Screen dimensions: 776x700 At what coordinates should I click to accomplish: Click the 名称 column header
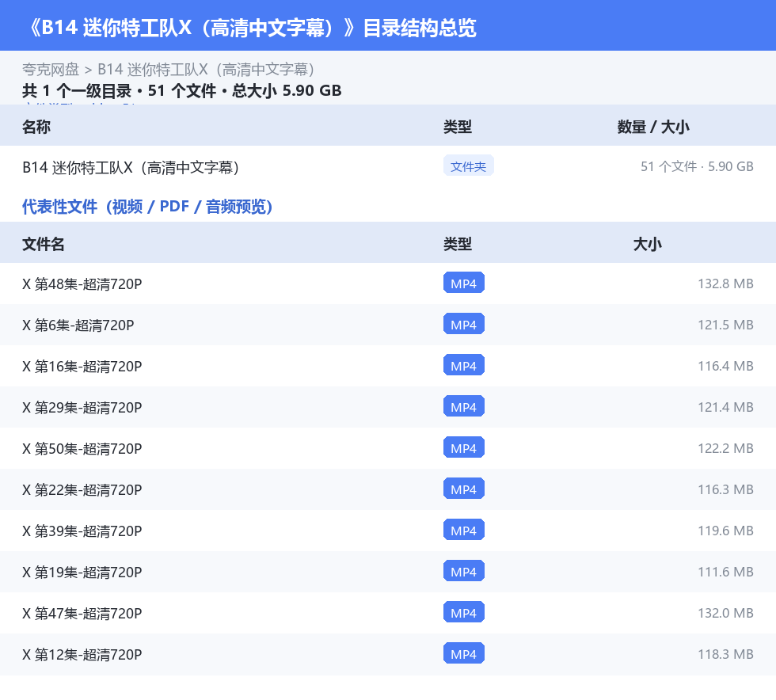[36, 127]
